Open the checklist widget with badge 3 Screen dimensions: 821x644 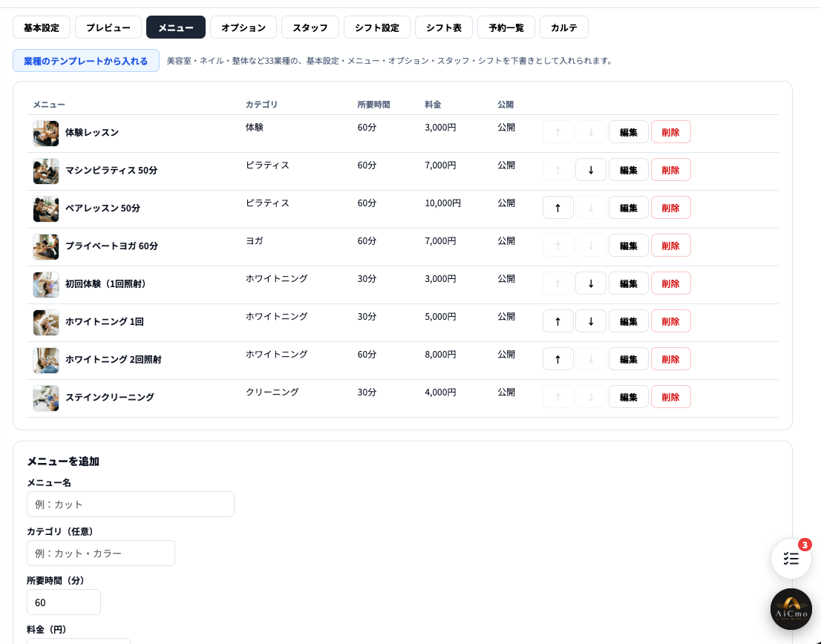791,559
